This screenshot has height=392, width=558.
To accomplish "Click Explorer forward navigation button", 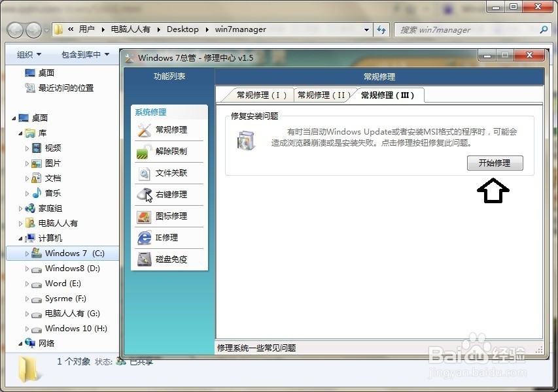I will pos(34,30).
